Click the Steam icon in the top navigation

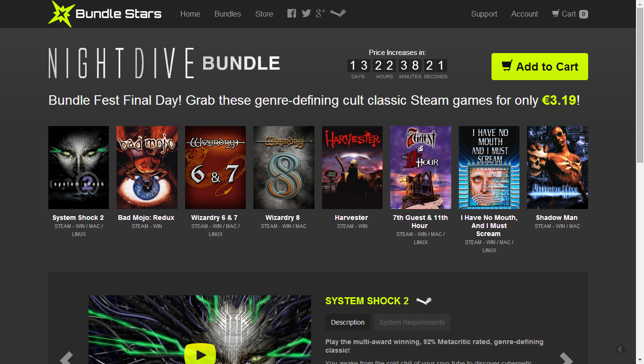337,13
